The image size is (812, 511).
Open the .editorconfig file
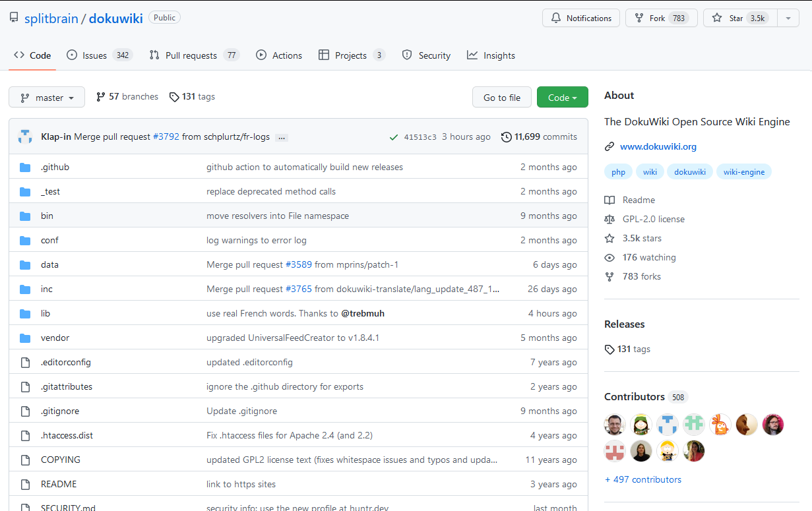tap(66, 362)
